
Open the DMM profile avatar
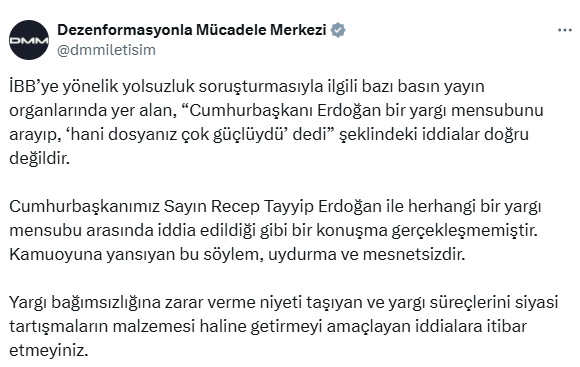(x=29, y=40)
